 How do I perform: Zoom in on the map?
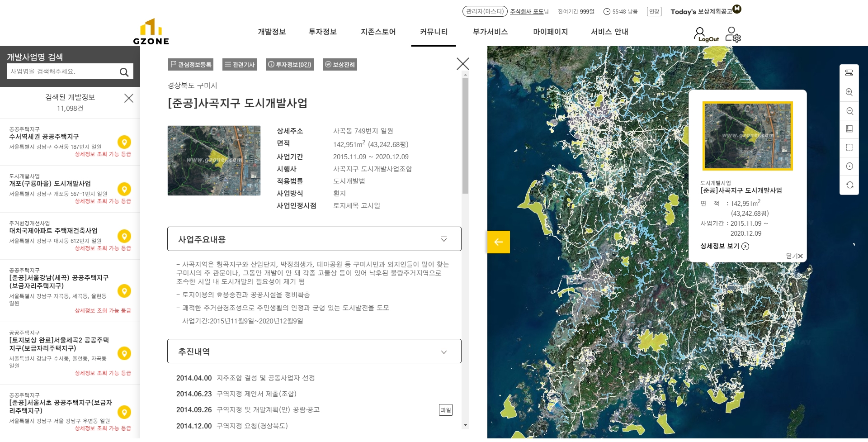[849, 92]
